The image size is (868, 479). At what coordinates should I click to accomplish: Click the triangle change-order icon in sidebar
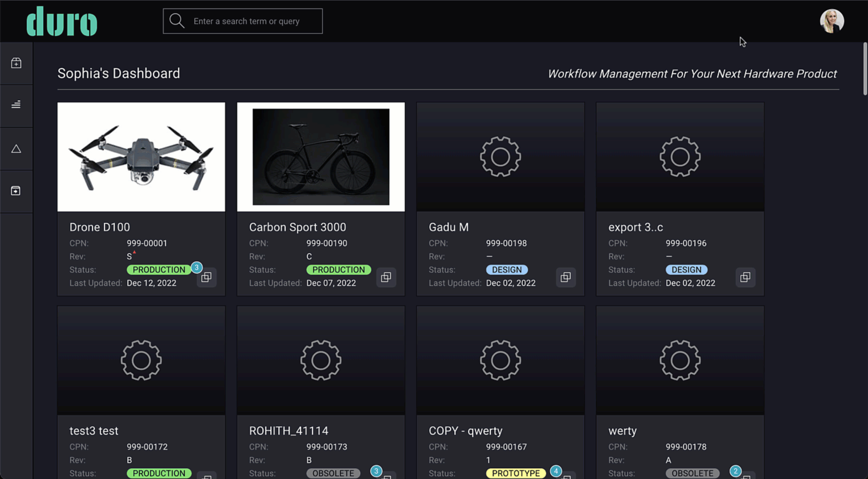tap(16, 148)
